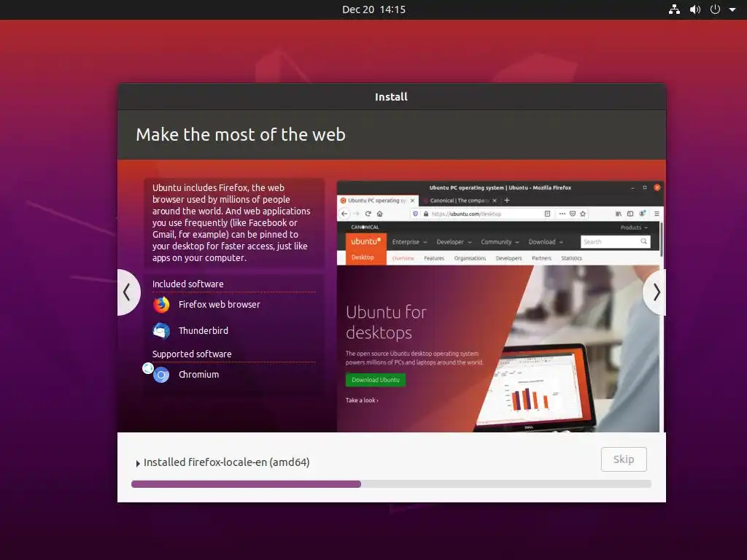Viewport: 747px width, 560px height.
Task: Click the Statistics tab in the screenshot
Action: (x=572, y=258)
